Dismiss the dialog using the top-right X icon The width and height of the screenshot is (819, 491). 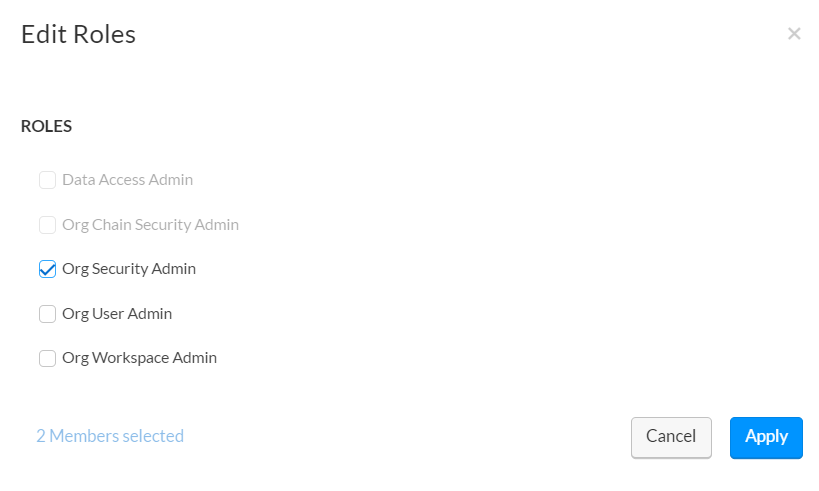click(x=794, y=34)
